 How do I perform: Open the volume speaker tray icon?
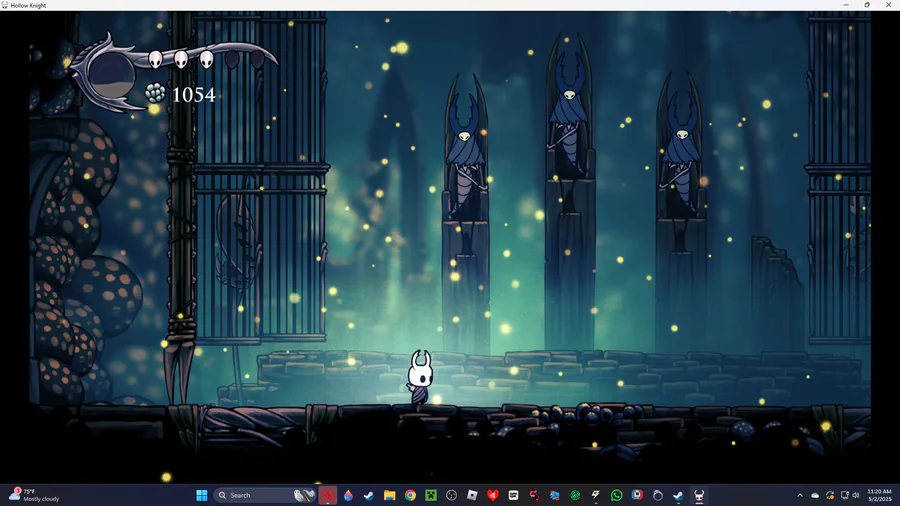856,495
